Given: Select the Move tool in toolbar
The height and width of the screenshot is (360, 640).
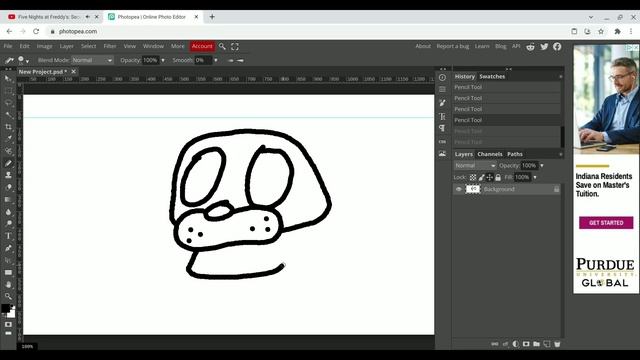Looking at the screenshot, I should pos(8,78).
